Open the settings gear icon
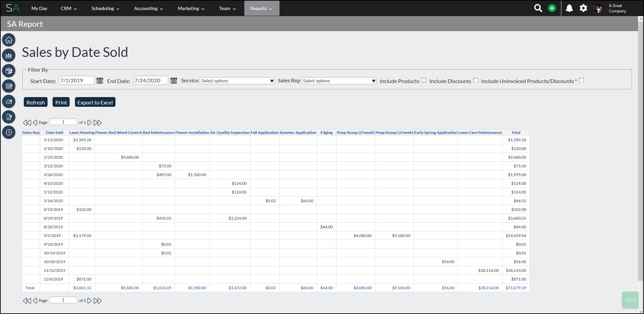Viewport: 644px width, 314px height. pyautogui.click(x=583, y=8)
